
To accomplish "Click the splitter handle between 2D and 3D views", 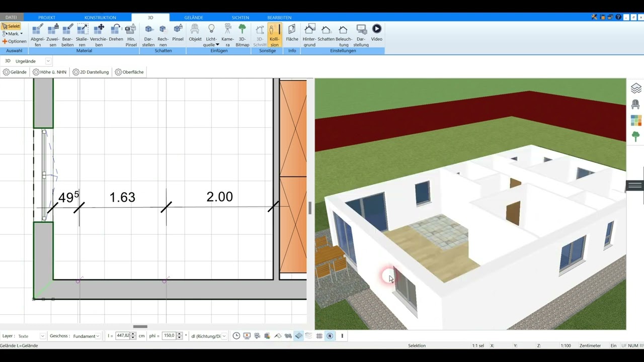I will click(310, 208).
